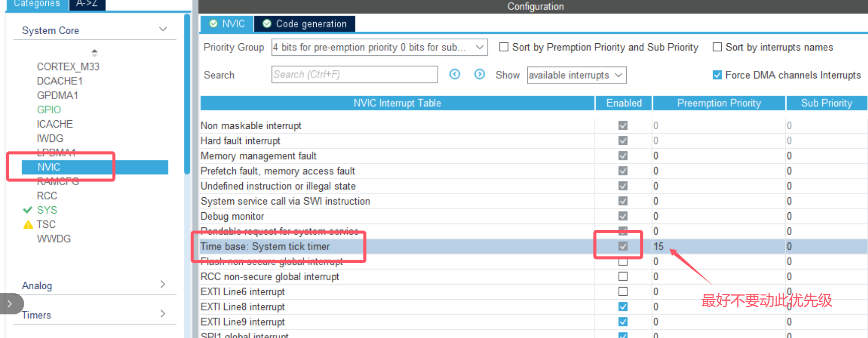Toggle Memory management fault enabled checkbox
868x338 pixels.
pyautogui.click(x=623, y=155)
